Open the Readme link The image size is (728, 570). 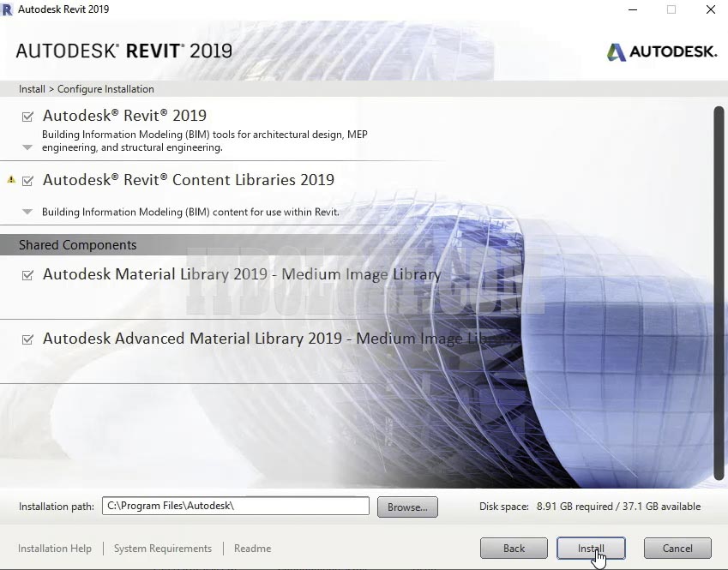(252, 549)
